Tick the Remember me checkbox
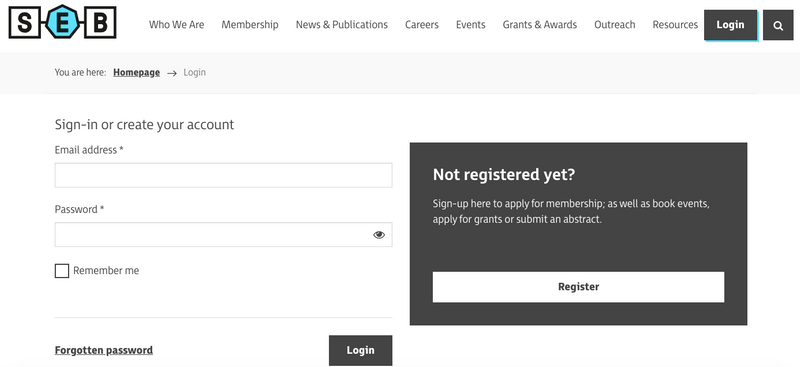This screenshot has width=800, height=367. pos(62,271)
